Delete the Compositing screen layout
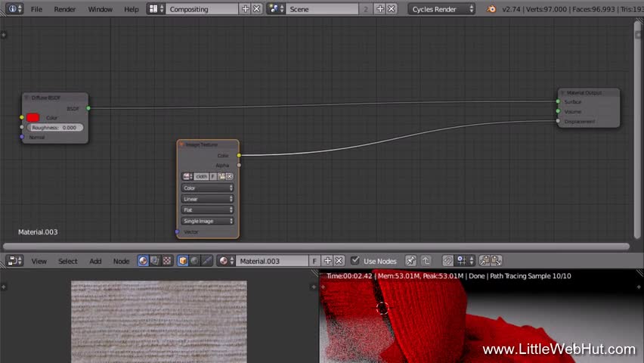This screenshot has width=644, height=363. pos(257,8)
